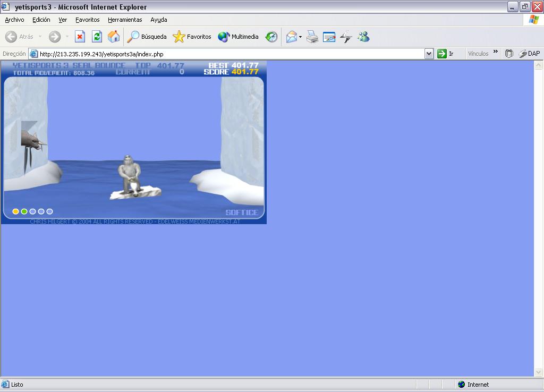Go to home page via house icon
544x392 pixels.
(x=114, y=37)
